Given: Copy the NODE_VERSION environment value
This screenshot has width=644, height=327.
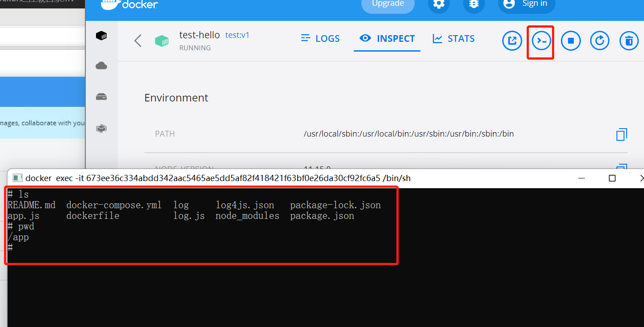Looking at the screenshot, I should (622, 167).
